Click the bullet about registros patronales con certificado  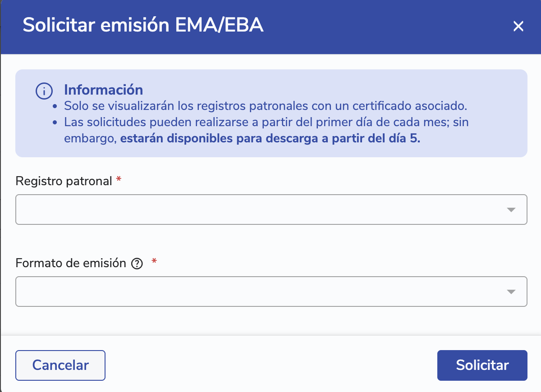(x=265, y=106)
